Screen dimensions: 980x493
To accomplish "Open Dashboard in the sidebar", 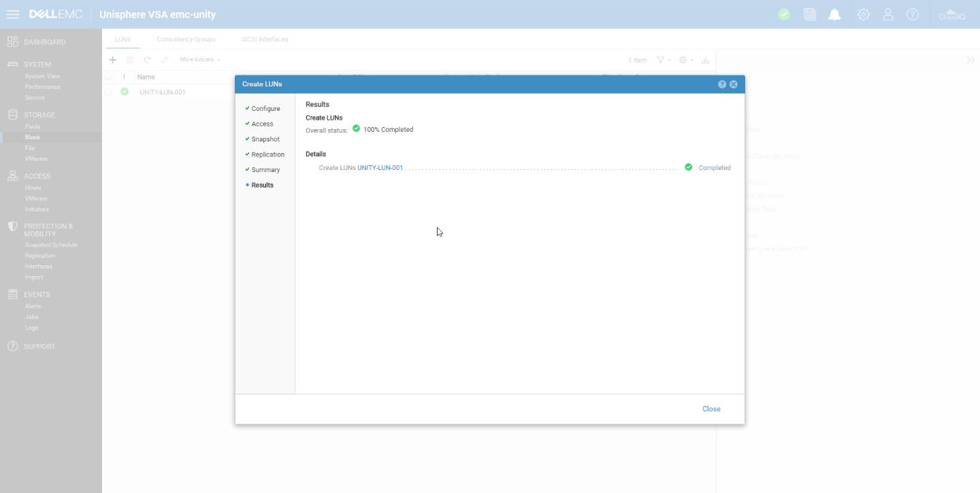I will click(x=45, y=42).
